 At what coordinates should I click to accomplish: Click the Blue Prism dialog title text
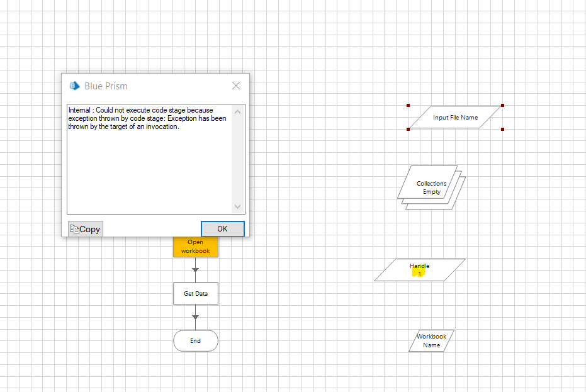(x=106, y=86)
